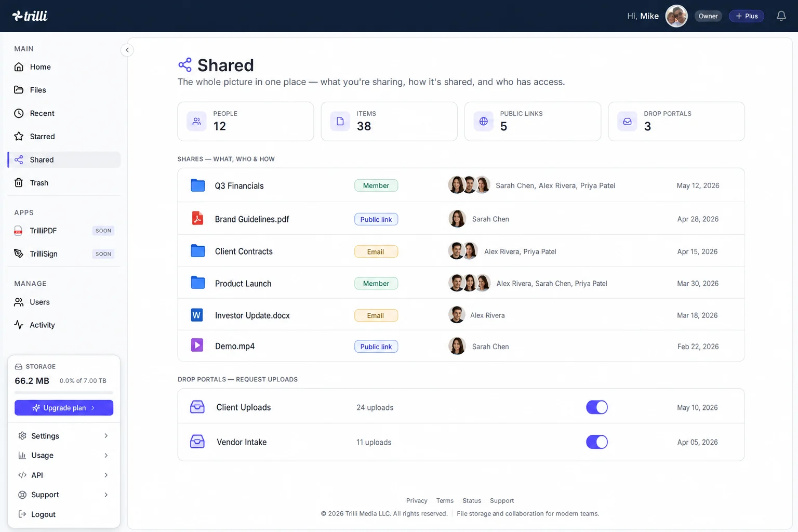Click the SOON badge next to TrilliSign
The image size is (798, 532).
[x=103, y=254]
